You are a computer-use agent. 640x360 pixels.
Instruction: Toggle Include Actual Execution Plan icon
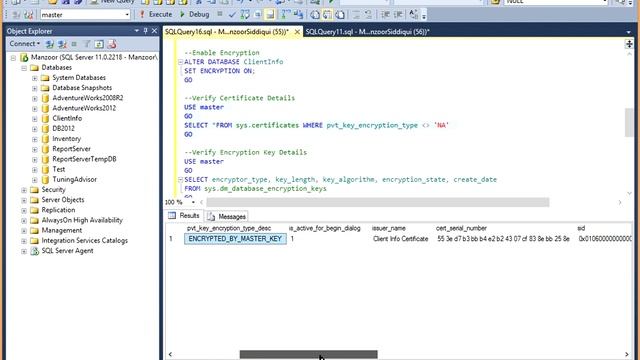click(x=286, y=15)
